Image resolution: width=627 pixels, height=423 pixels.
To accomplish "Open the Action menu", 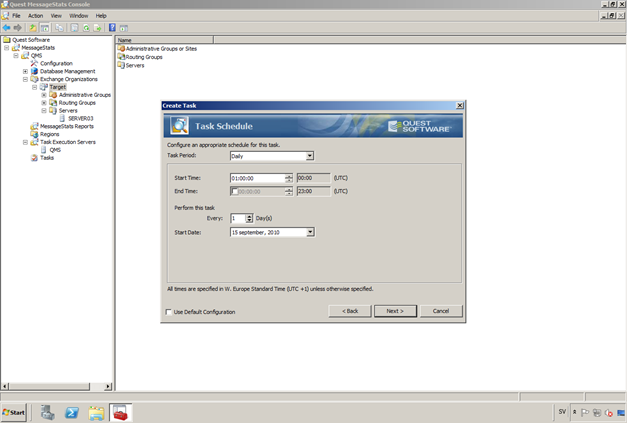I will (35, 16).
